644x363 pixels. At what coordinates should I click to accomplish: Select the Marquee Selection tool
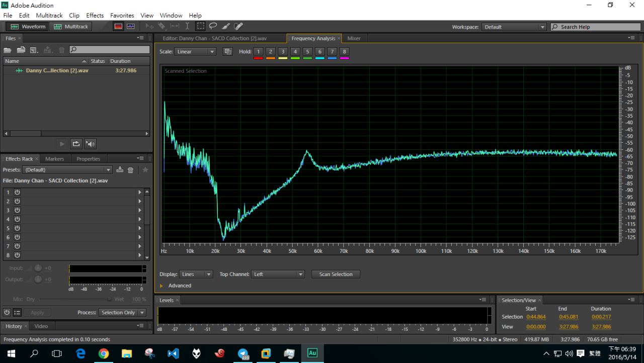(x=200, y=26)
